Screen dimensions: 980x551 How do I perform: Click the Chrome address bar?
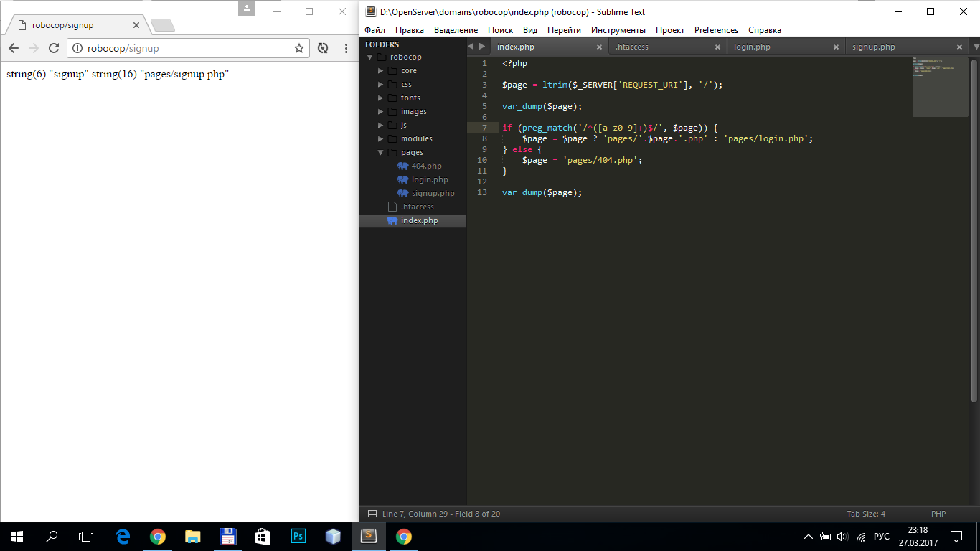(187, 48)
